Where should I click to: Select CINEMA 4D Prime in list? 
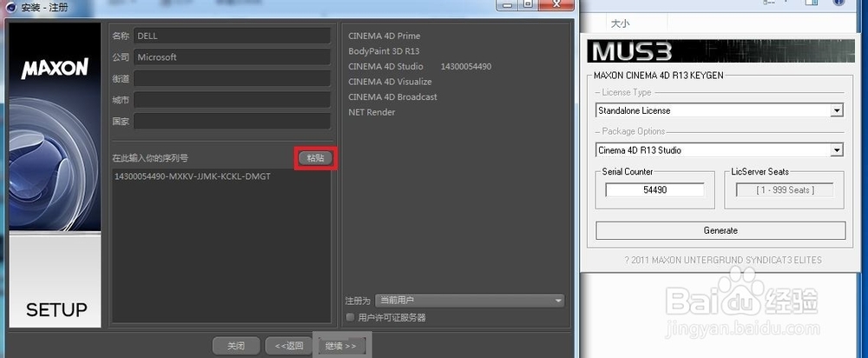[x=385, y=36]
